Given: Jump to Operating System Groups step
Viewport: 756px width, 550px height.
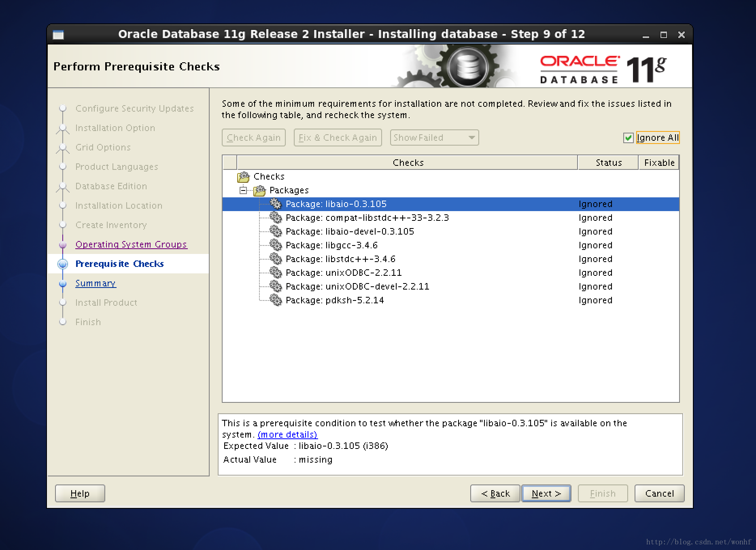Looking at the screenshot, I should pos(131,244).
